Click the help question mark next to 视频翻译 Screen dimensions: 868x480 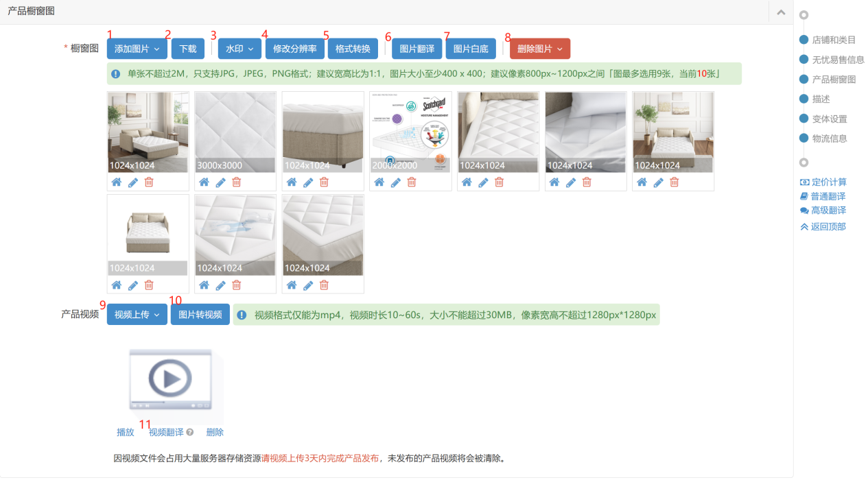[190, 433]
